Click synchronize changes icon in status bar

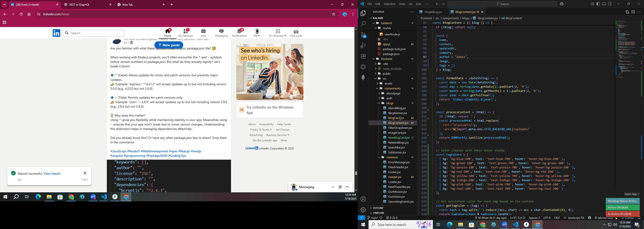[x=381, y=218]
